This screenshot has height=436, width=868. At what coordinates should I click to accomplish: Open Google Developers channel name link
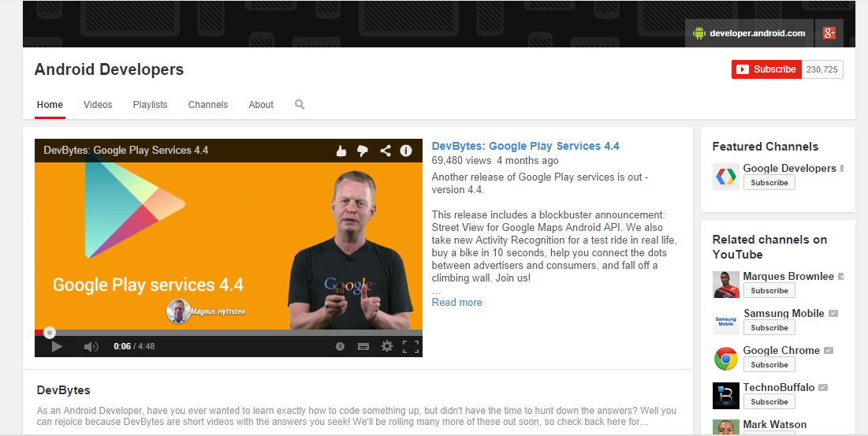(x=789, y=168)
